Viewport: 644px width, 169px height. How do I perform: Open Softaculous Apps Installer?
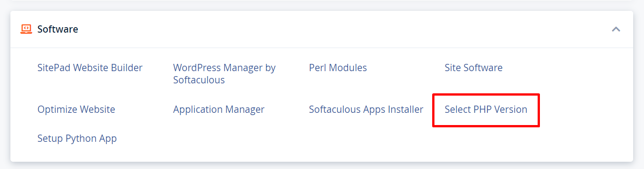click(366, 109)
